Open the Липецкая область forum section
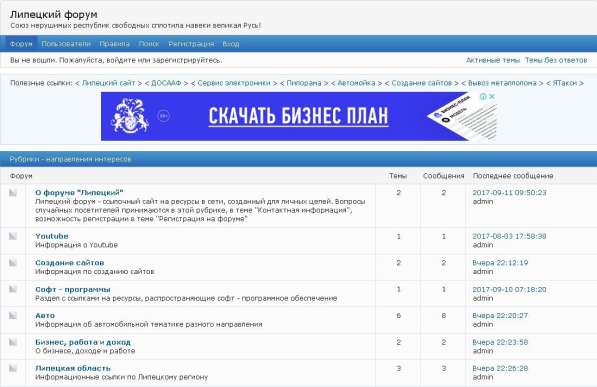The width and height of the screenshot is (597, 387). [73, 368]
